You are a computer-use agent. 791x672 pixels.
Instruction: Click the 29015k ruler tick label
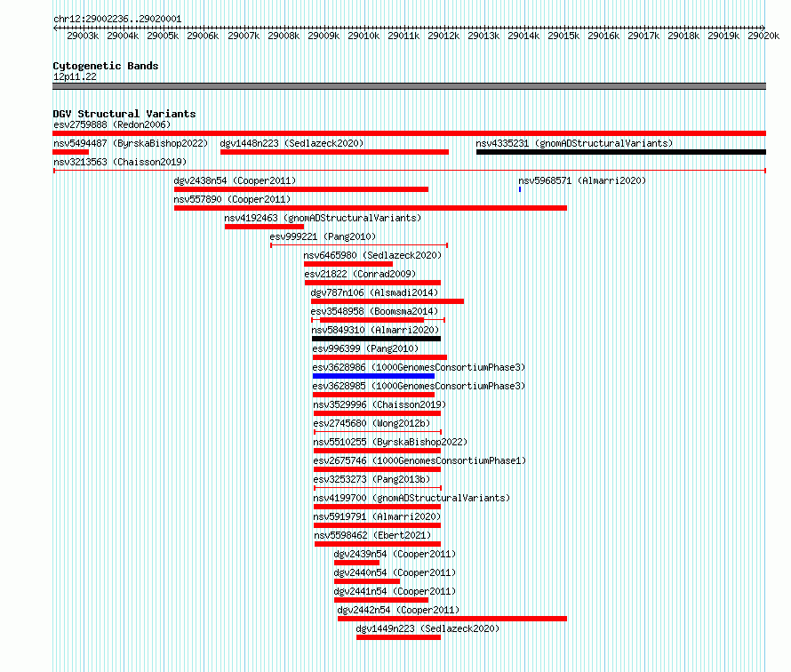click(563, 36)
